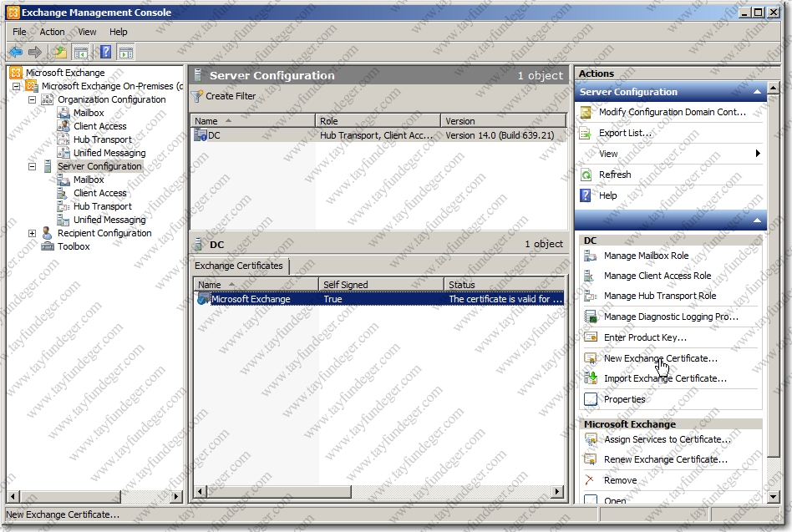
Task: Select Mailbox under Organization Configuration
Action: point(89,113)
